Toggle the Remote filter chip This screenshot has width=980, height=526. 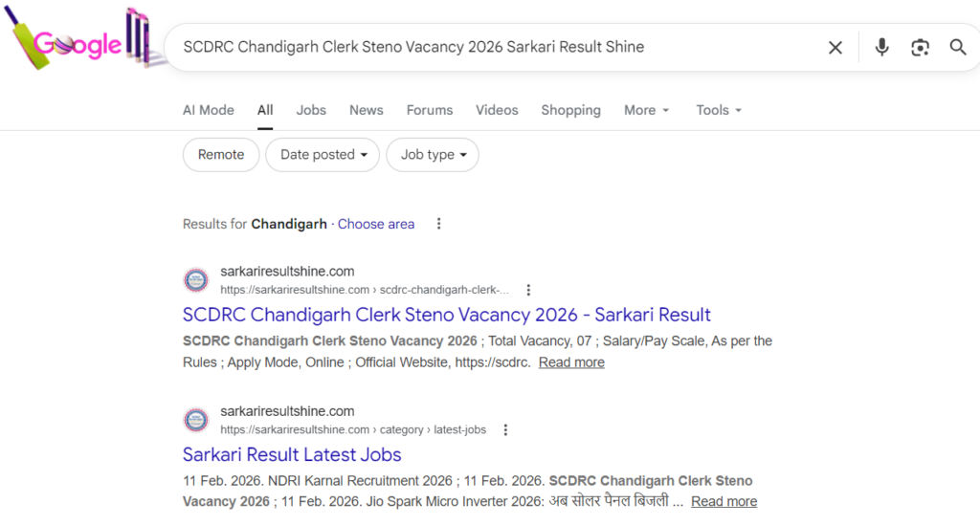point(221,155)
